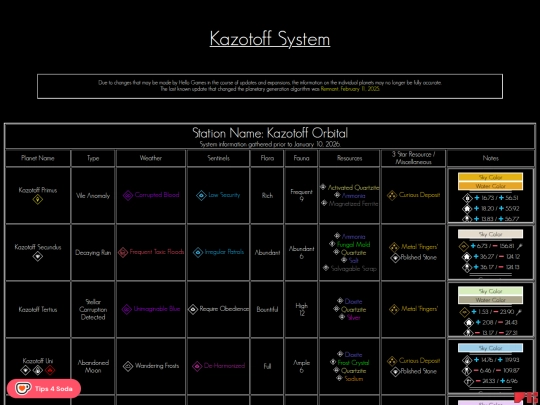Click the Salt resource text
The image size is (540, 405).
point(353,261)
